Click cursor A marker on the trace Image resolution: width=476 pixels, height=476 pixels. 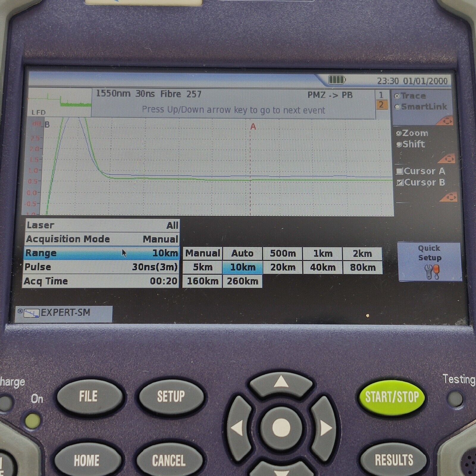pyautogui.click(x=253, y=127)
